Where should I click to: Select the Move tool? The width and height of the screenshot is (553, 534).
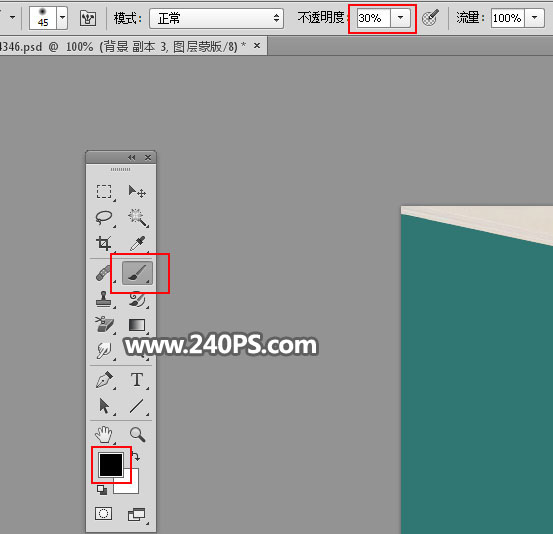click(137, 192)
